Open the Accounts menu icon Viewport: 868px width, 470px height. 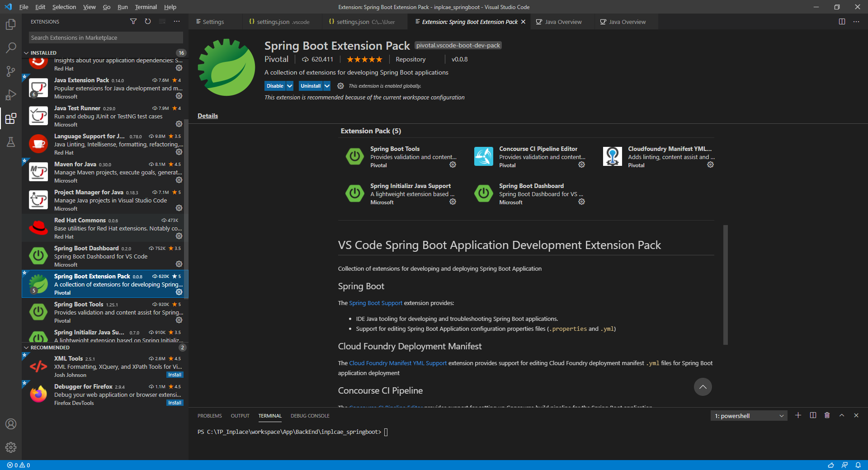pos(11,424)
